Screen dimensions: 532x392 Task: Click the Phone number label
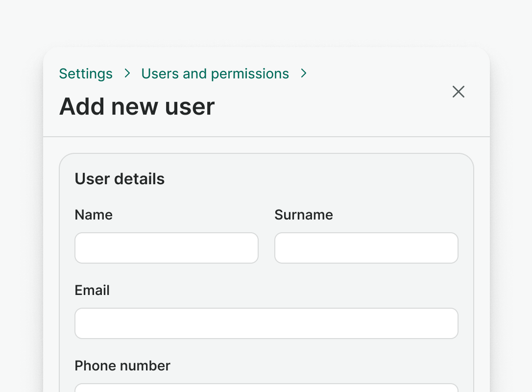click(x=122, y=366)
